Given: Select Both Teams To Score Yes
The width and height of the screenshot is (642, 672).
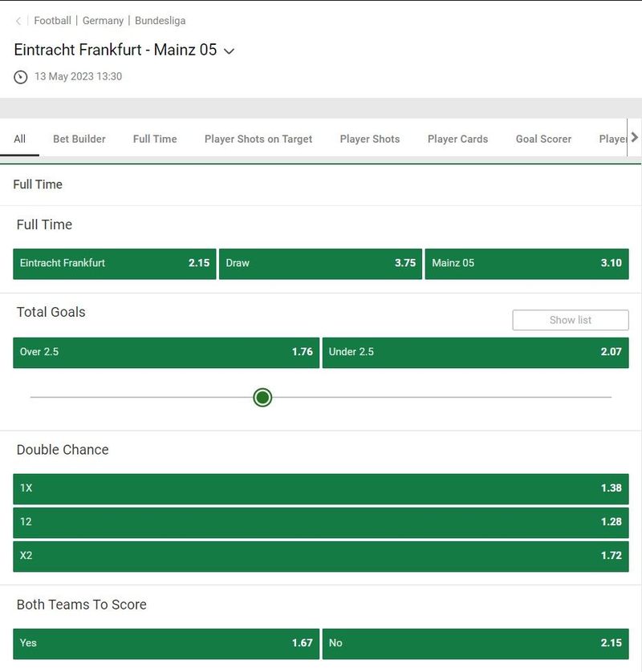Looking at the screenshot, I should pyautogui.click(x=166, y=644).
